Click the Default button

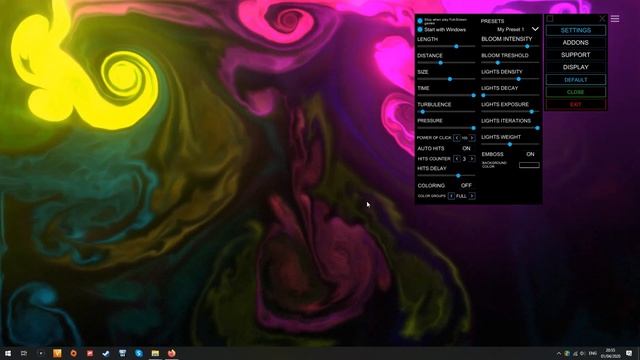(x=576, y=80)
